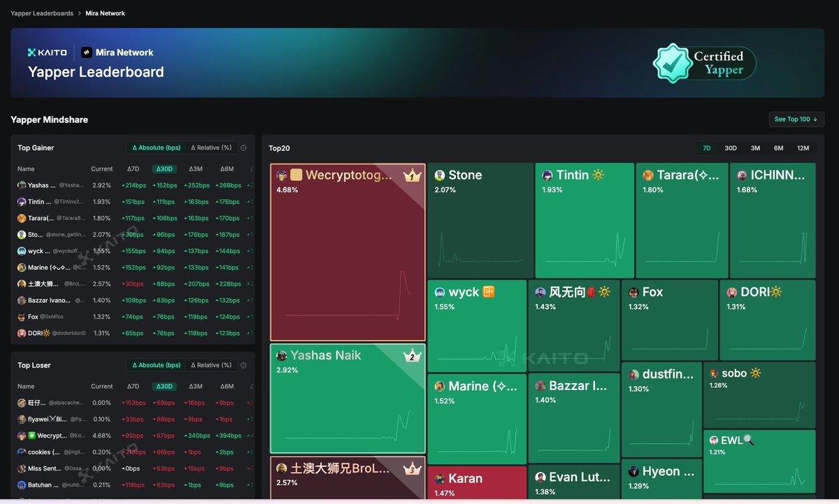Sort Top Gainer by Current column
Image resolution: width=839 pixels, height=504 pixels.
tap(102, 169)
